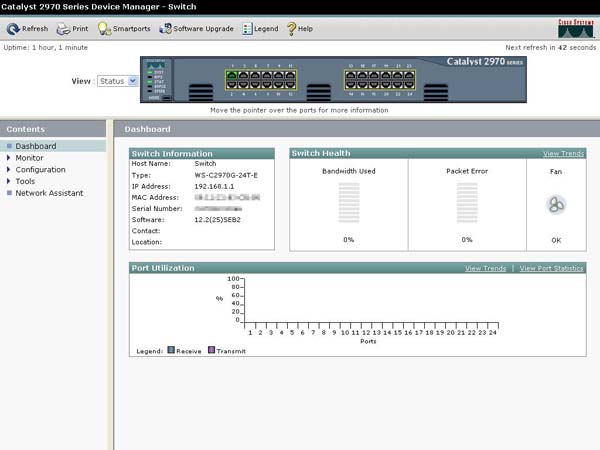Screen dimensions: 600x450
Task: Click port 9 on switch image
Action: coord(278,75)
